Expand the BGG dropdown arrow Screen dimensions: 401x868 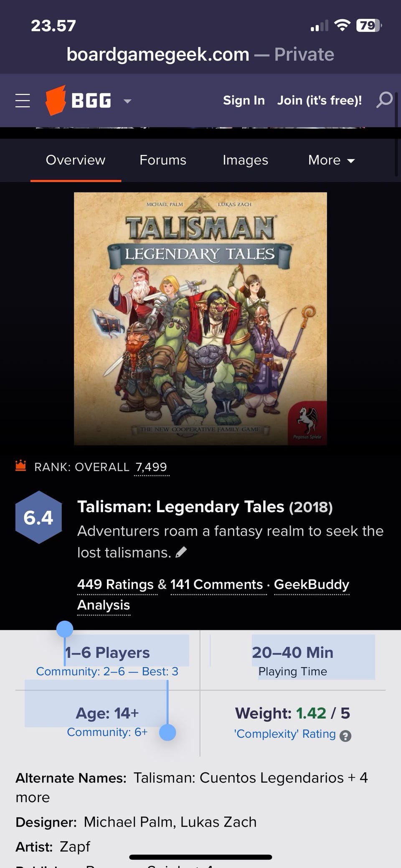click(x=127, y=101)
